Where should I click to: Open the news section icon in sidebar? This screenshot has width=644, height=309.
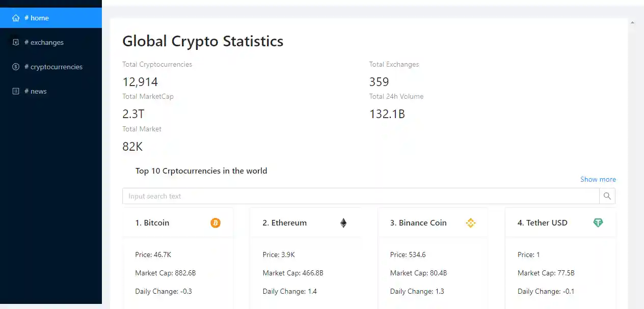pyautogui.click(x=16, y=91)
